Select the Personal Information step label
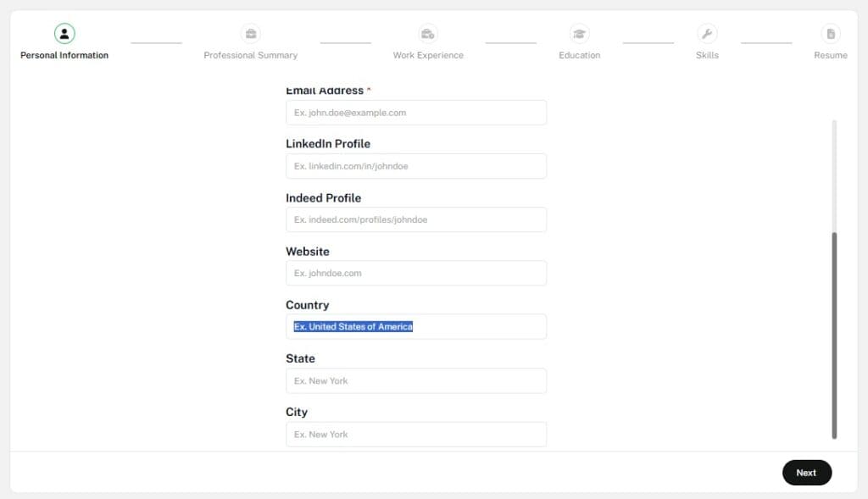 point(64,55)
